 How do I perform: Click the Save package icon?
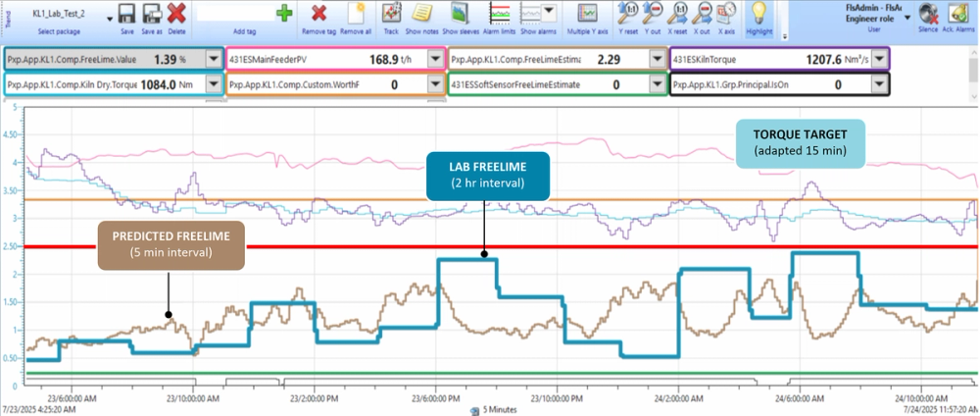point(126,14)
